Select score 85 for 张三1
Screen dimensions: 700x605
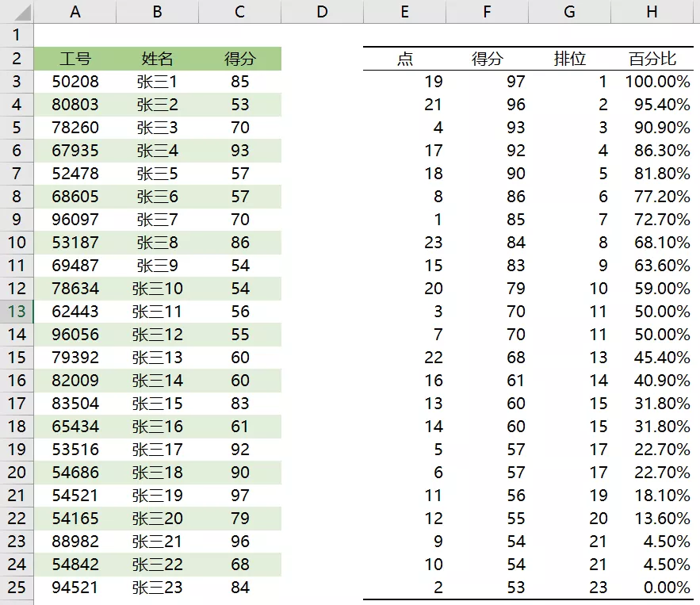click(x=239, y=81)
